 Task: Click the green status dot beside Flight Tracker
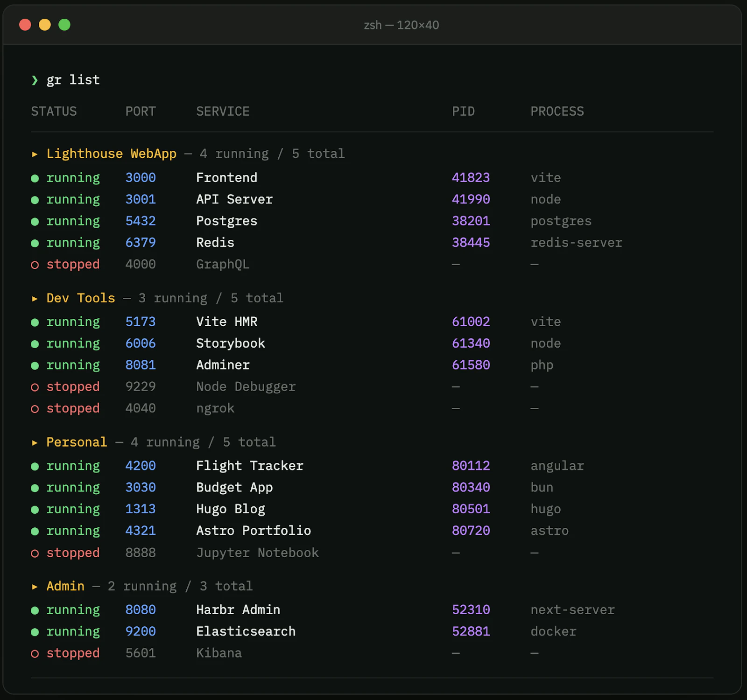click(35, 466)
